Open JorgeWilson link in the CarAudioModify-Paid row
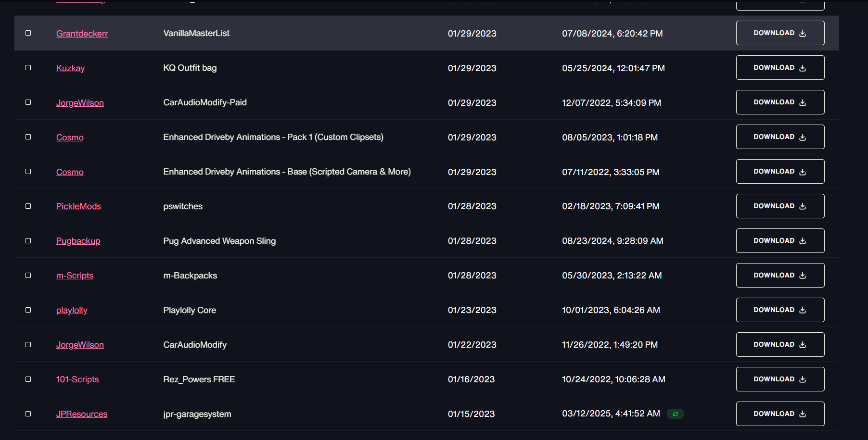Screen dimensions: 868x440 (x=80, y=103)
